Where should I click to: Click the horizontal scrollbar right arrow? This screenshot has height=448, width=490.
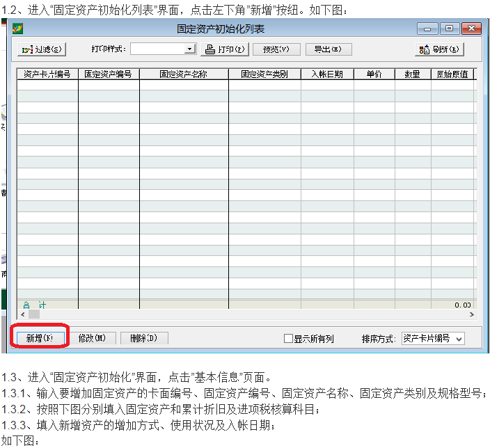pos(472,314)
